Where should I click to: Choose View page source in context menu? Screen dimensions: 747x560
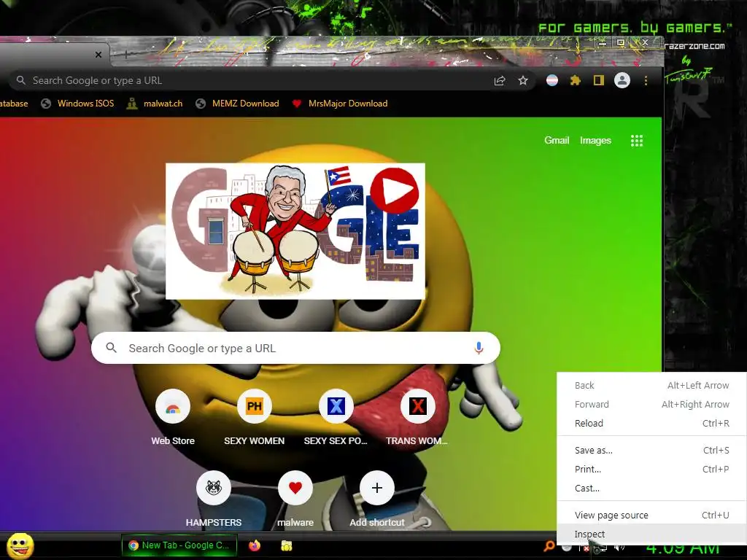click(x=651, y=515)
